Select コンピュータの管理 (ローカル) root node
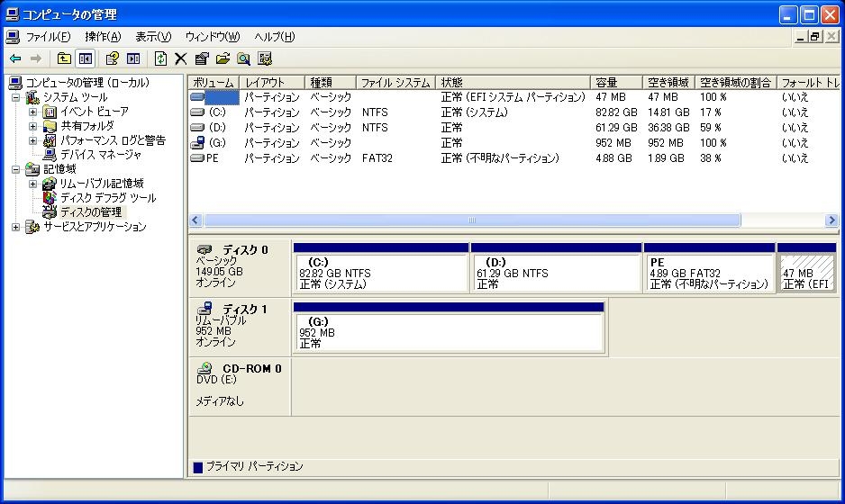This screenshot has width=845, height=504. tap(87, 83)
